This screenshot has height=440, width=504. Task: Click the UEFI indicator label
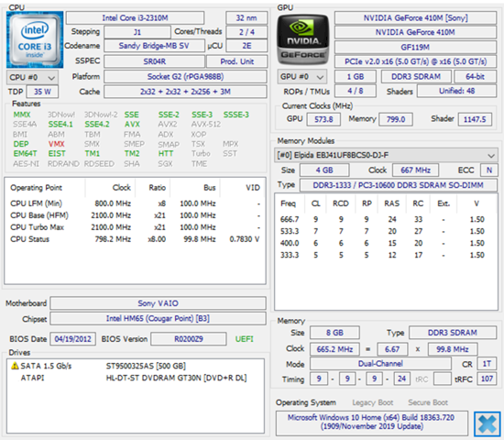tap(245, 339)
